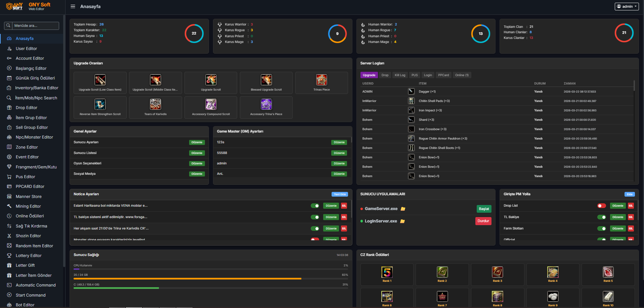Select the Tears of Karivdis icon

click(156, 104)
